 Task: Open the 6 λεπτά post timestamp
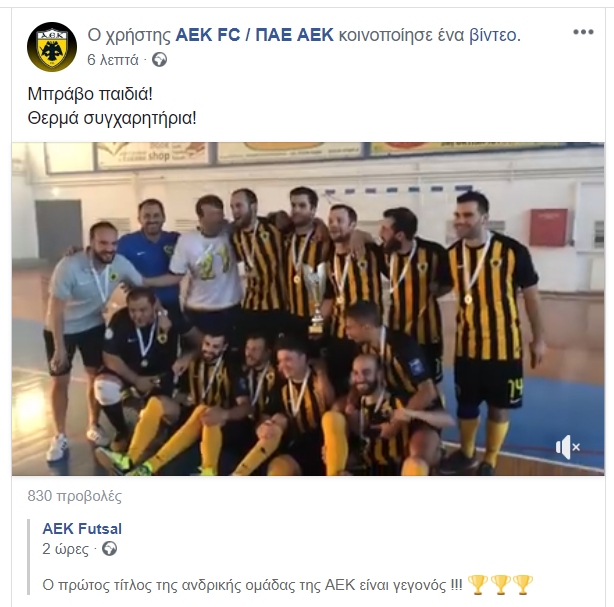pos(113,60)
